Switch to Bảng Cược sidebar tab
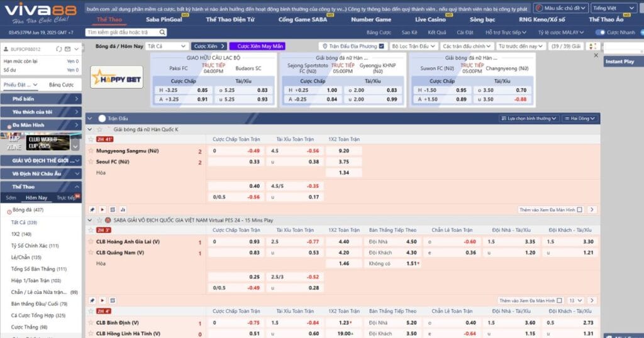The image size is (644, 338). click(61, 85)
